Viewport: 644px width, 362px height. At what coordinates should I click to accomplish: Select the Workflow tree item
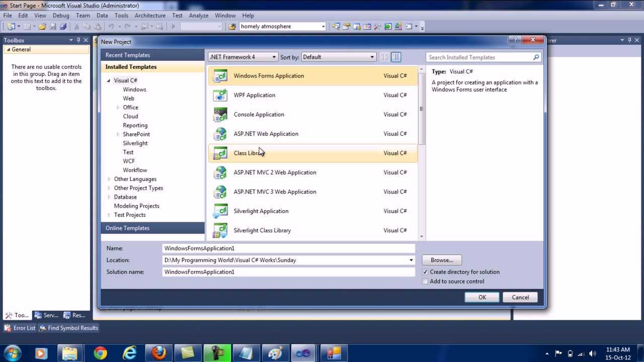click(135, 170)
